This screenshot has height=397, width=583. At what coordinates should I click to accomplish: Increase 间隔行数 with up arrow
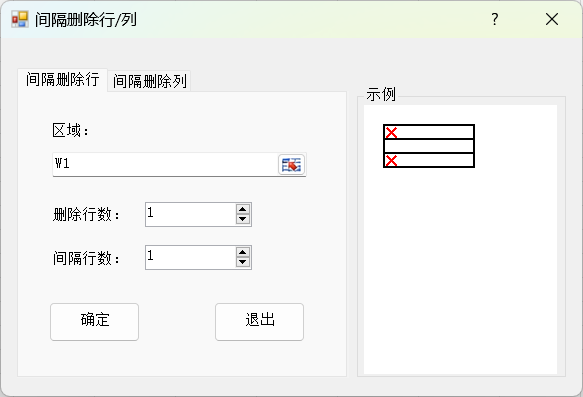(x=242, y=252)
